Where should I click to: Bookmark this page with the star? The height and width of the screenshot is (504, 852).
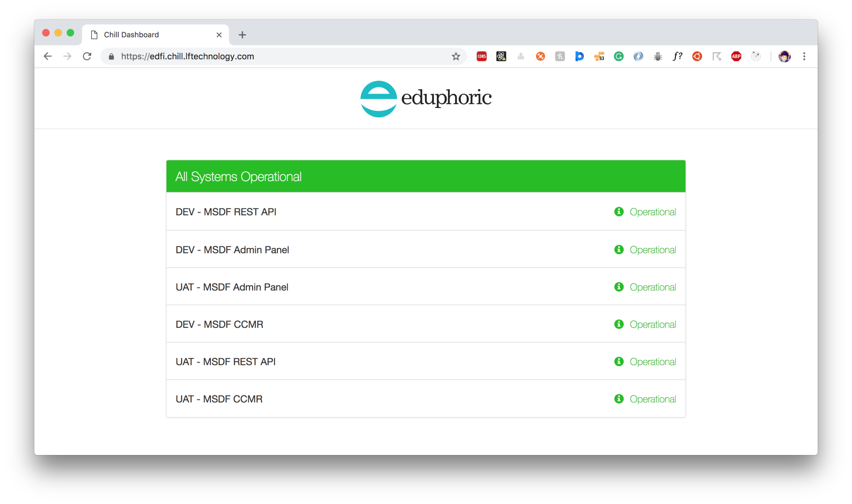pyautogui.click(x=456, y=56)
